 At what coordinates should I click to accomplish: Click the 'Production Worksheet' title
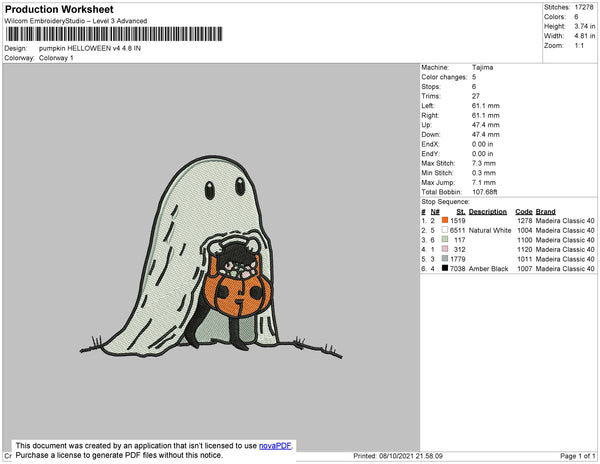59,10
